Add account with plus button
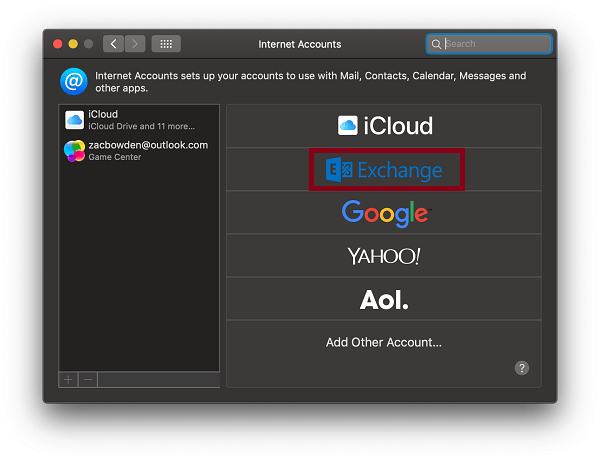Screen dimensions: 600x460 point(68,380)
